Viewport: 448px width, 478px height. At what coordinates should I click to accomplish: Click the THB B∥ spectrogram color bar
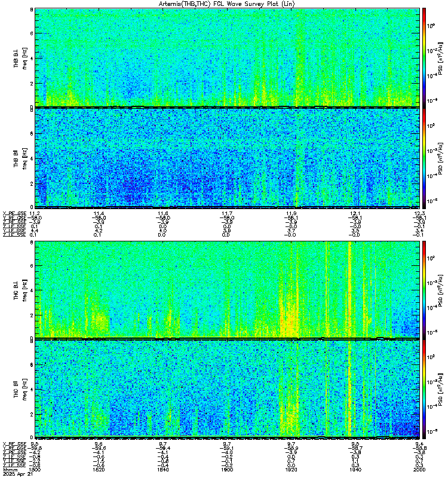click(x=424, y=158)
